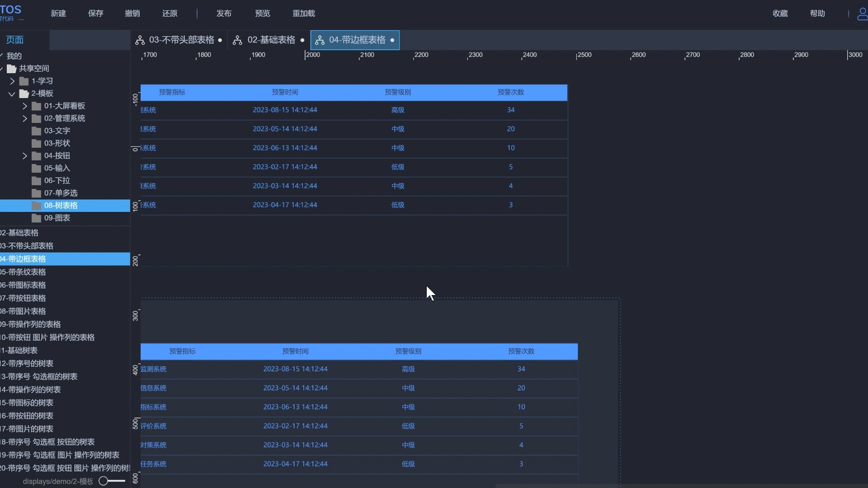Expand the 01-大屏看板 folder
This screenshot has height=488, width=868.
tap(25, 106)
